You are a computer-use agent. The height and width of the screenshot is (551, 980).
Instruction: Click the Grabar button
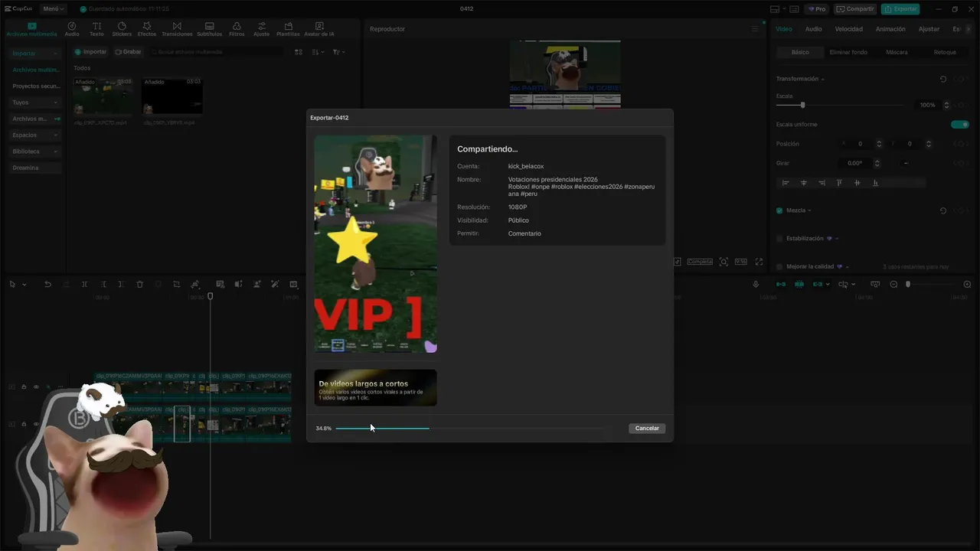pos(128,52)
